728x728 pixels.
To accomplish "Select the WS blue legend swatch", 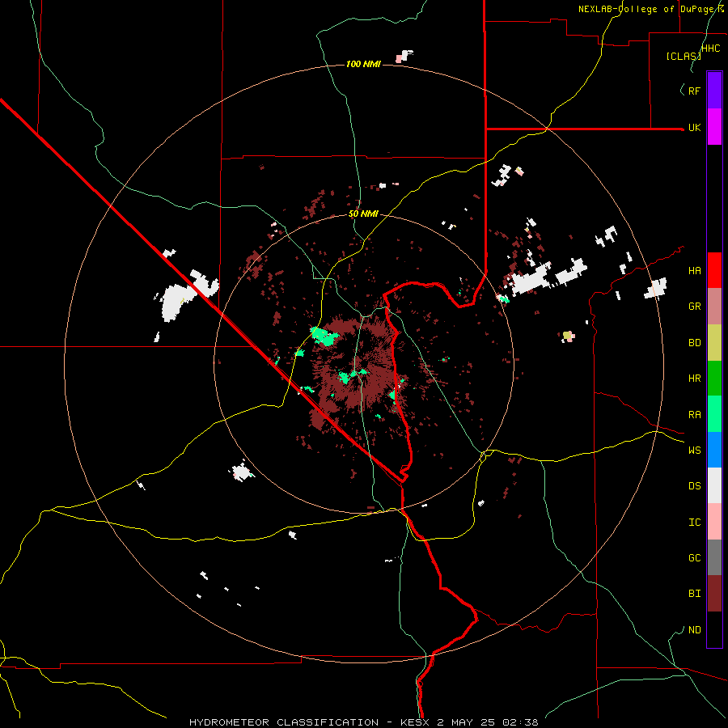I will 714,450.
